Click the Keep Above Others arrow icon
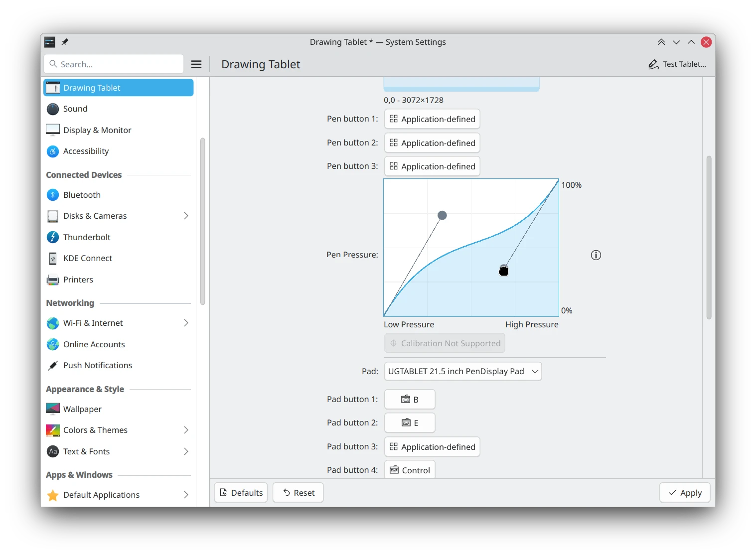This screenshot has width=756, height=555. 661,42
